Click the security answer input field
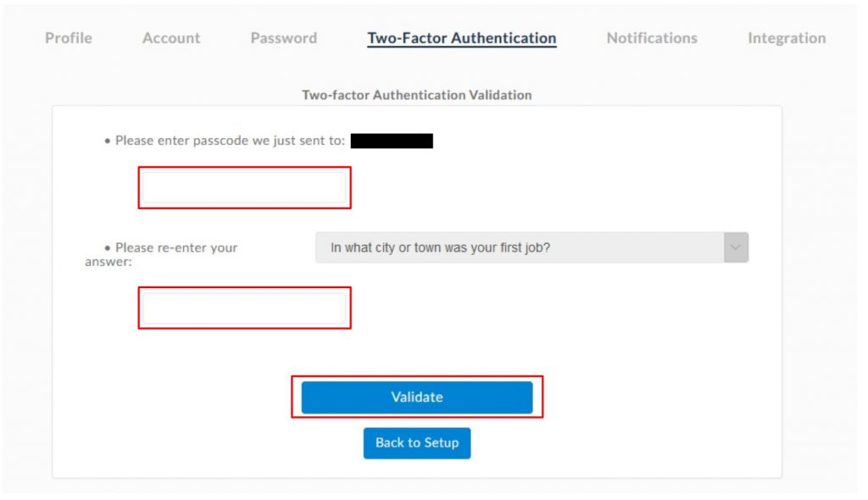 pyautogui.click(x=244, y=307)
